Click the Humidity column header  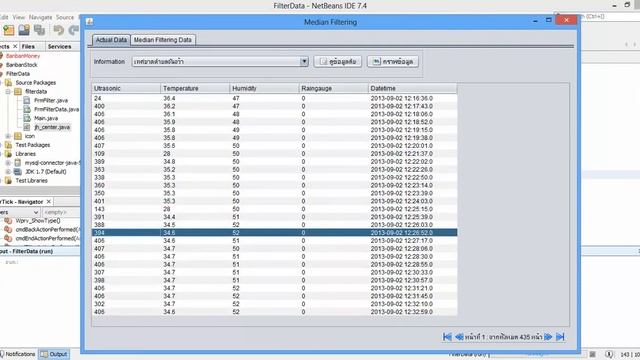click(x=264, y=88)
